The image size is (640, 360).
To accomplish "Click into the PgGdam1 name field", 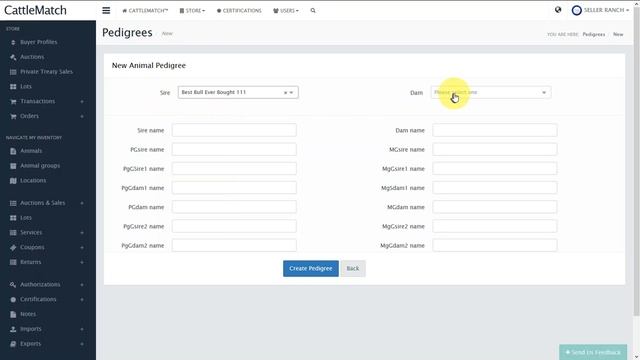I will (234, 188).
